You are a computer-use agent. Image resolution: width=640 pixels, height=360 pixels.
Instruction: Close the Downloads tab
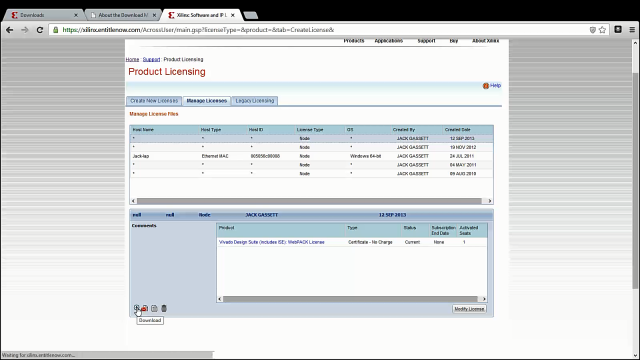tap(76, 15)
